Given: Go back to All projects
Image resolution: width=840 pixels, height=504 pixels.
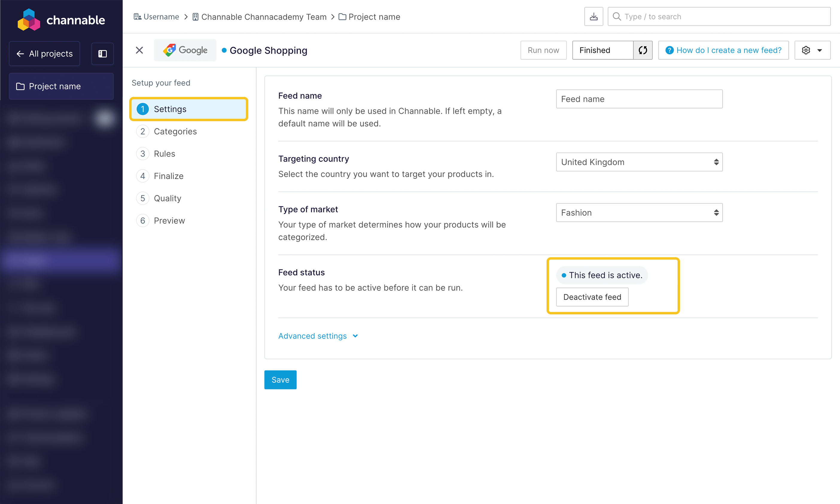Looking at the screenshot, I should (x=45, y=54).
